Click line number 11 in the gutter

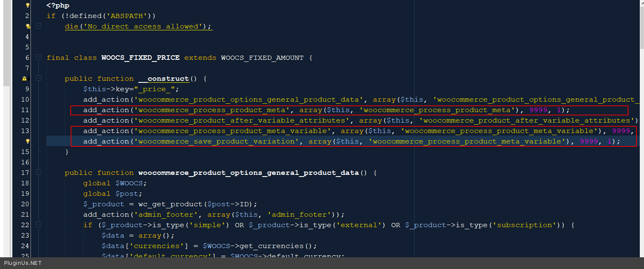pos(25,110)
